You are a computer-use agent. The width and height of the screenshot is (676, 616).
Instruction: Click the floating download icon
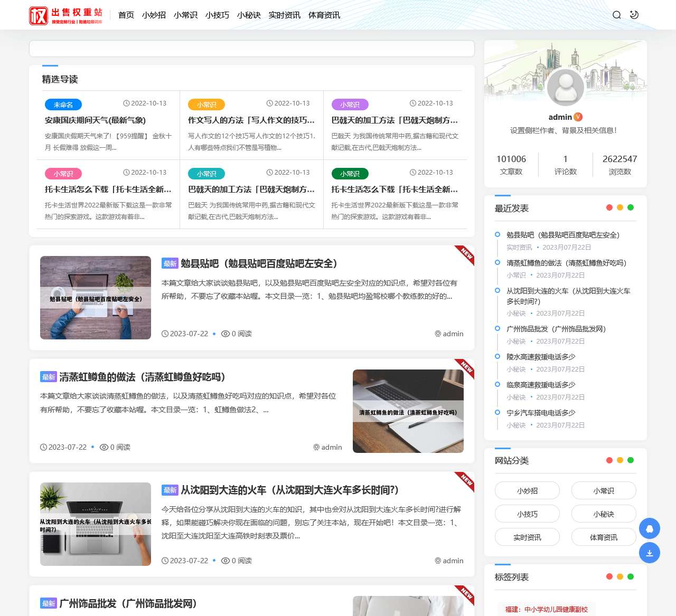click(650, 553)
